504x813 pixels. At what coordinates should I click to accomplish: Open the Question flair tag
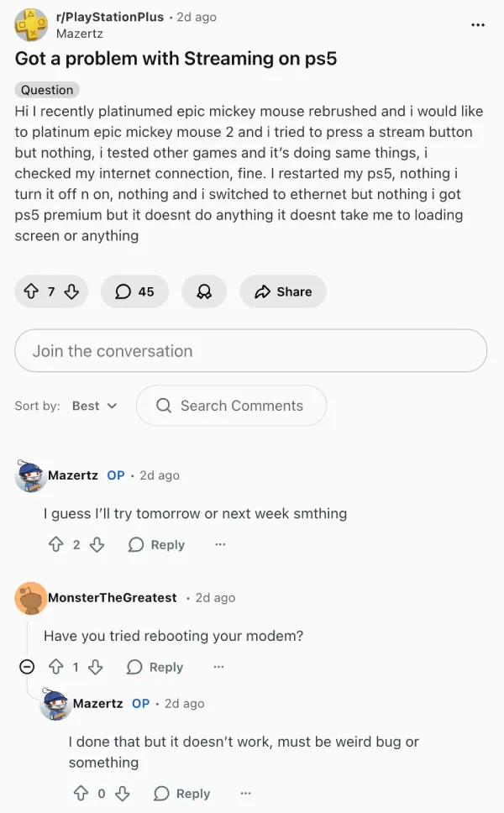(x=47, y=90)
